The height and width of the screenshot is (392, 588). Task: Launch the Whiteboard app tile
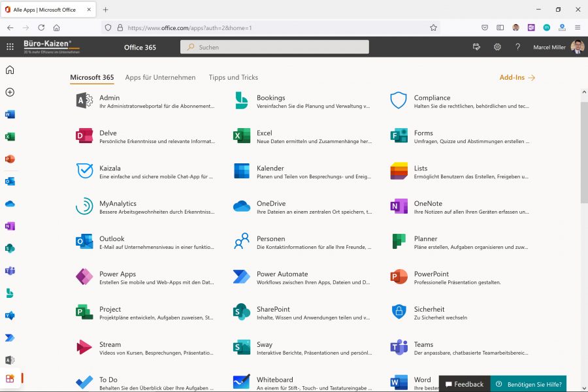(303, 383)
